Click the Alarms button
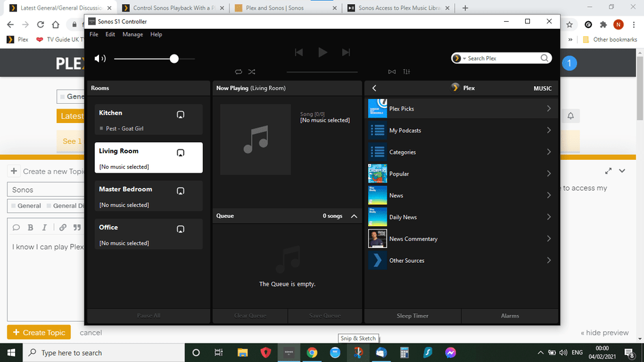The height and width of the screenshot is (362, 644). [509, 316]
